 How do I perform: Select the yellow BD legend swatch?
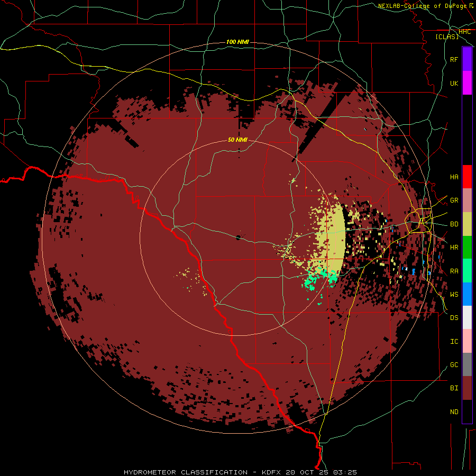pos(467,224)
